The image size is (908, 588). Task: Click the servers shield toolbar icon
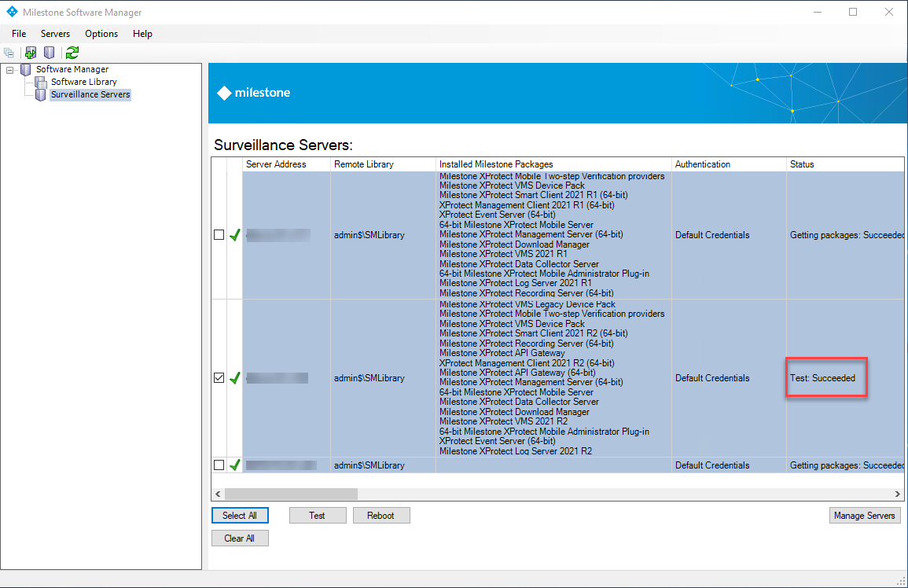tap(49, 53)
